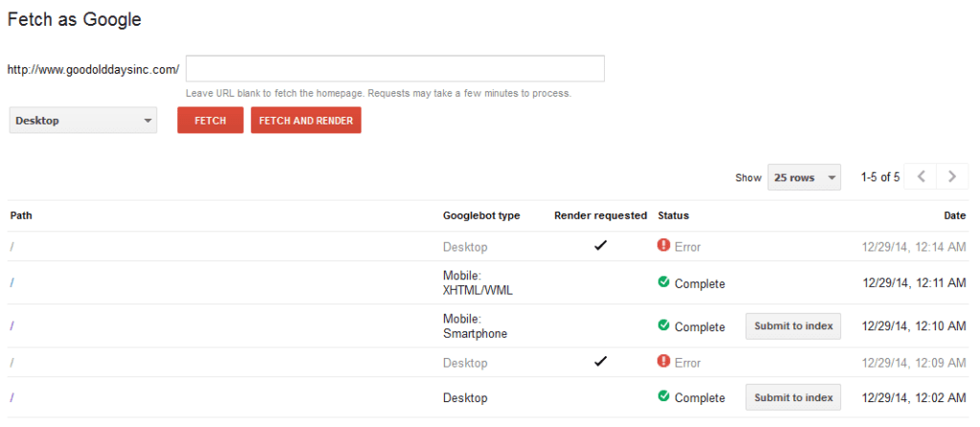Click the Leave URL blank hint text
This screenshot has height=427, width=980.
tap(379, 94)
